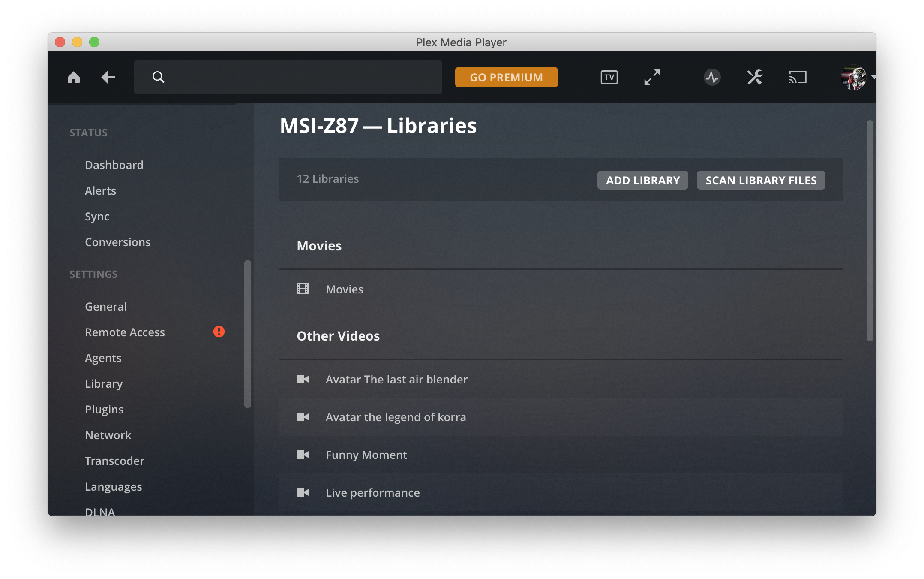Focus the search input field
This screenshot has width=924, height=579.
coord(288,77)
